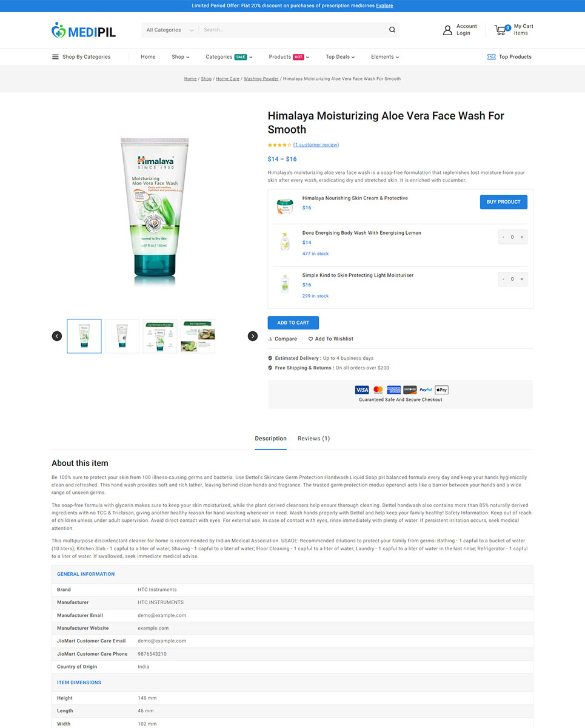
Task: Open the All Categories dropdown
Action: tap(170, 30)
